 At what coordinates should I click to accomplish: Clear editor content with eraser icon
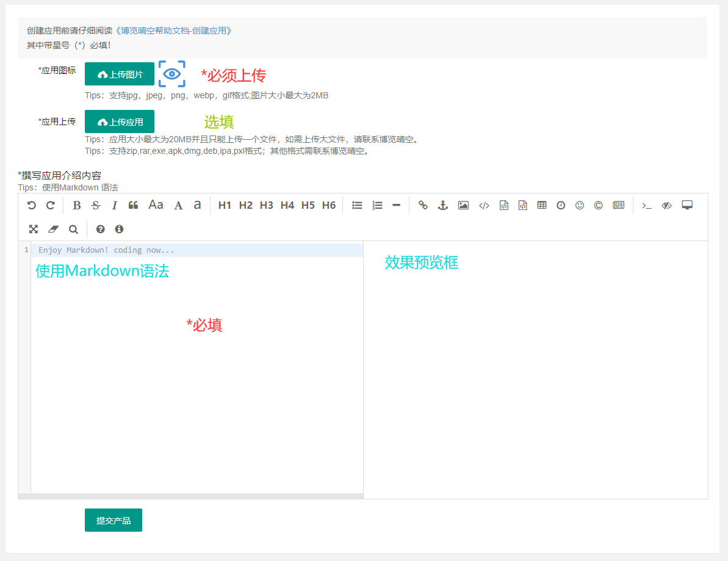pyautogui.click(x=53, y=229)
